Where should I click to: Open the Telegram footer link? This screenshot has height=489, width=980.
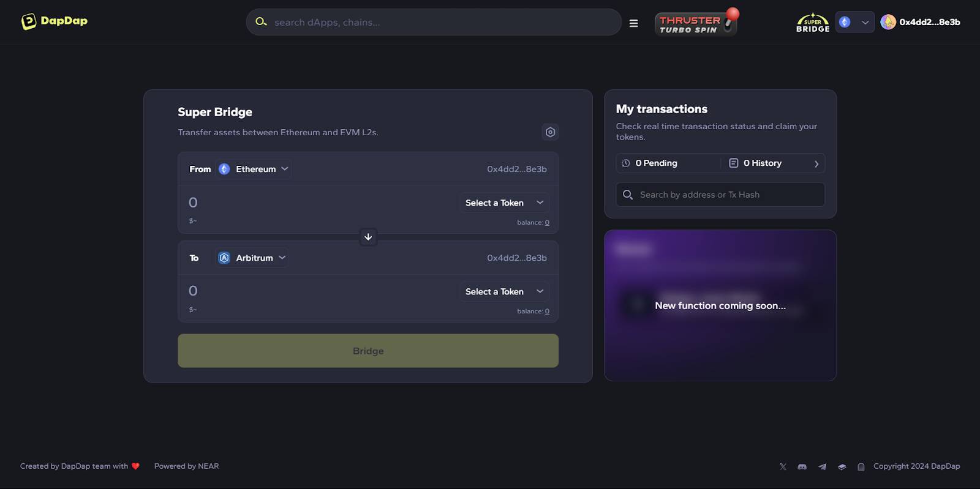(822, 467)
